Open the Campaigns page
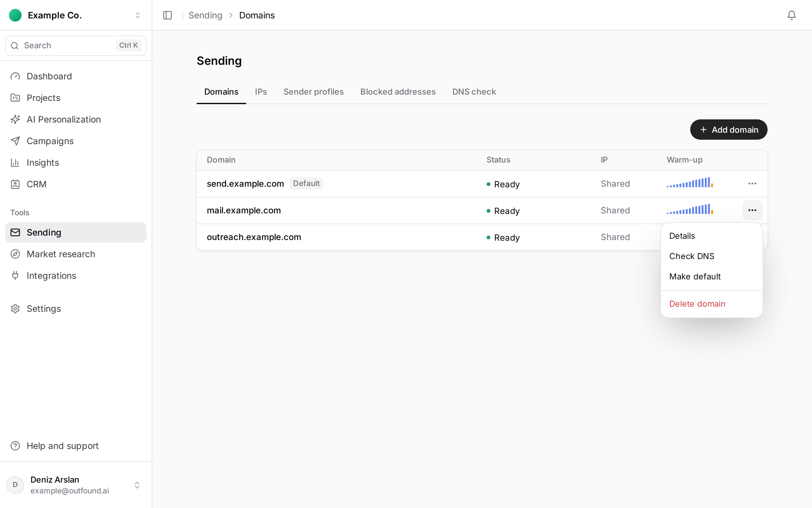Image resolution: width=812 pixels, height=508 pixels. pyautogui.click(x=76, y=141)
